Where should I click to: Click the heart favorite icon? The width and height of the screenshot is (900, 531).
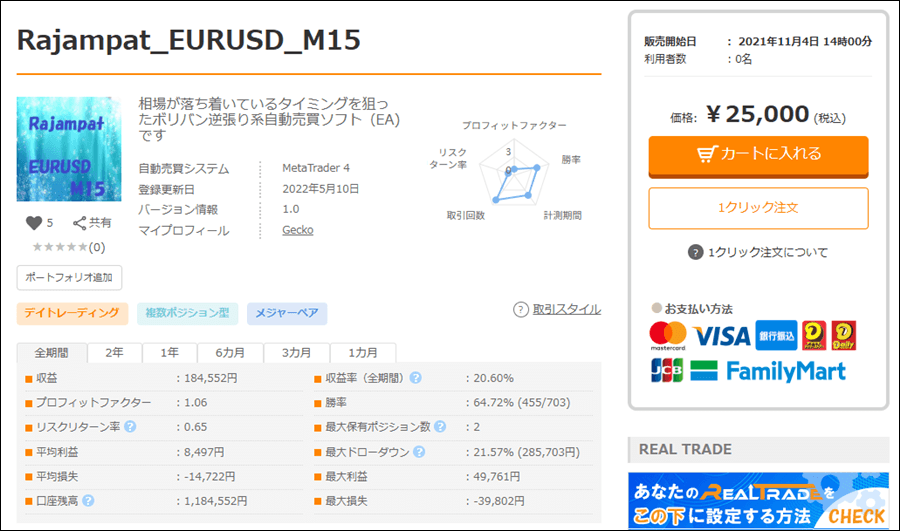click(34, 223)
